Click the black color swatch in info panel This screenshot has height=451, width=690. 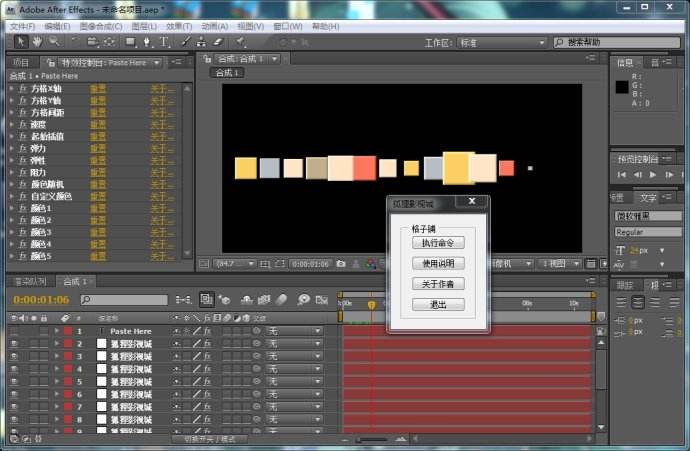pos(622,87)
